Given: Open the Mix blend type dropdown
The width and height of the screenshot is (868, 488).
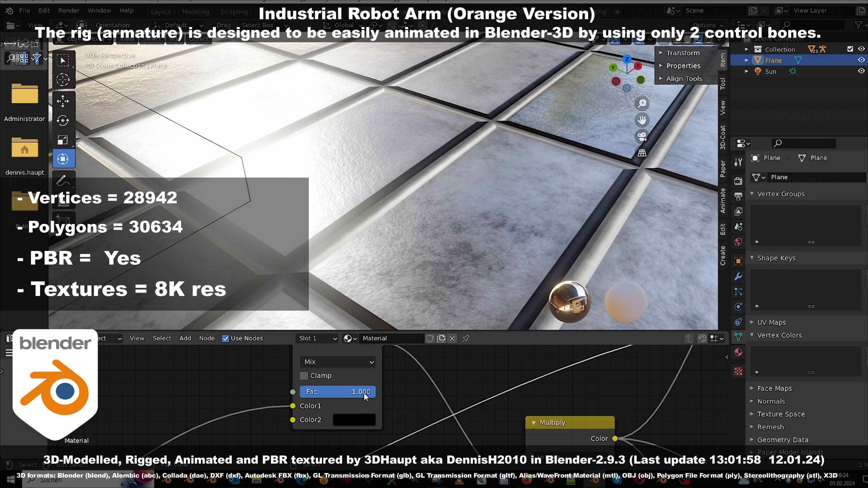Looking at the screenshot, I should [338, 362].
